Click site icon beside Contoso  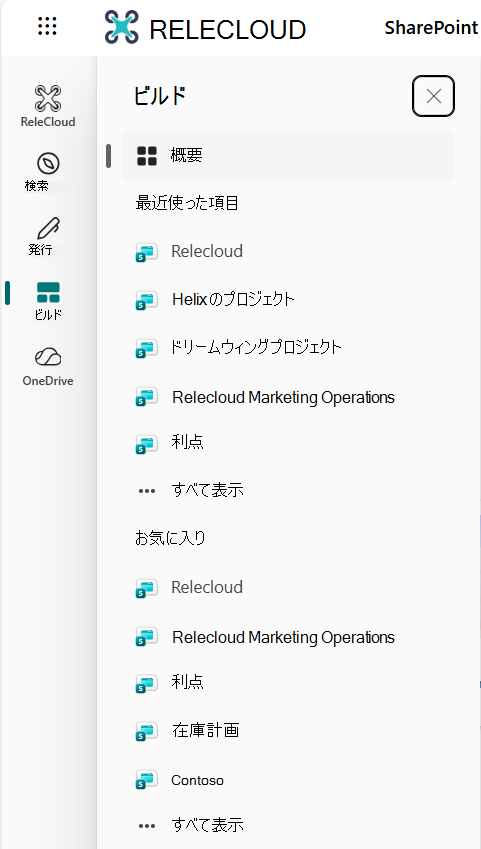click(146, 780)
